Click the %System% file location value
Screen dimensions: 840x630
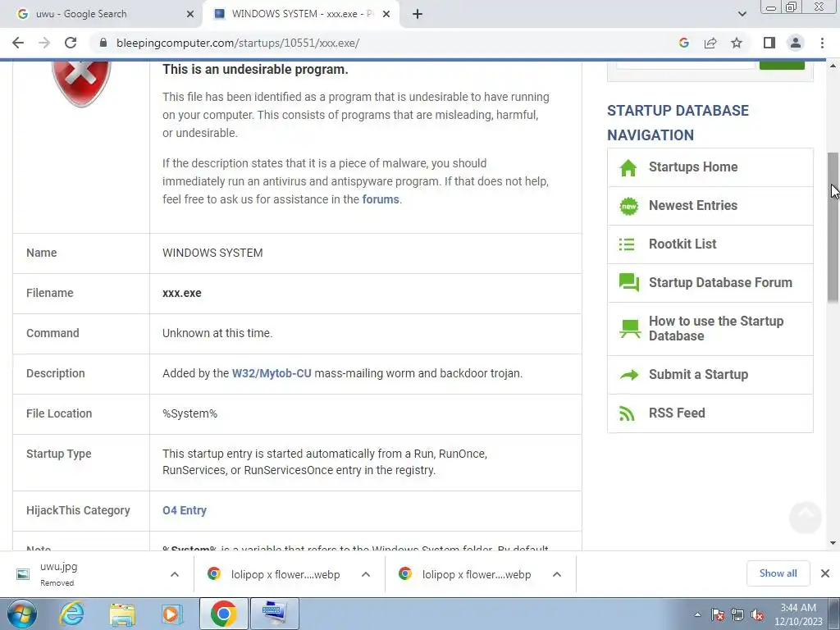click(189, 413)
